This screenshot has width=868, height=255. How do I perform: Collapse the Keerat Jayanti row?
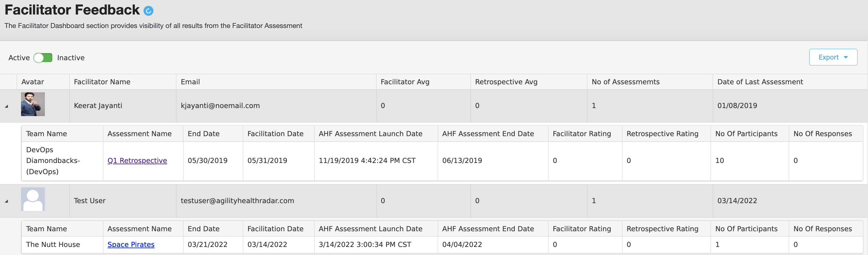coord(6,106)
